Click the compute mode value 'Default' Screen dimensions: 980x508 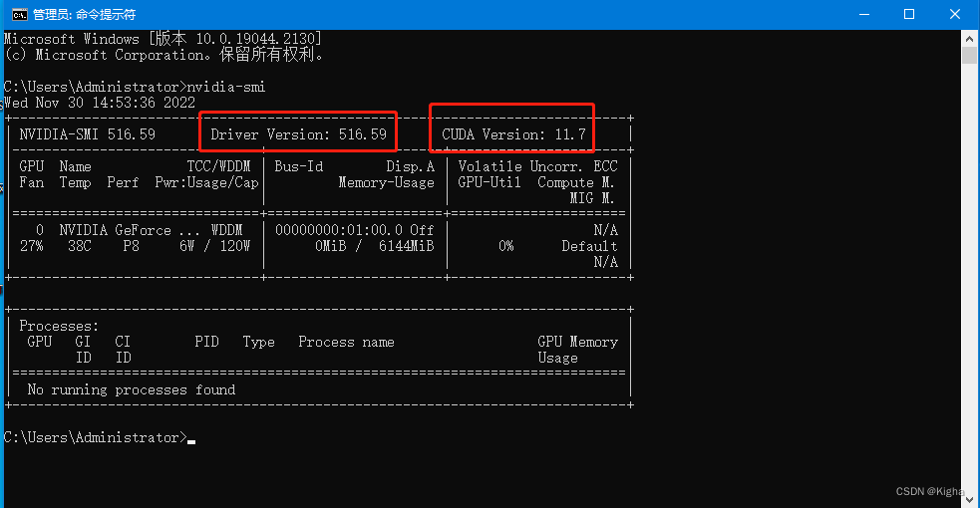click(589, 246)
